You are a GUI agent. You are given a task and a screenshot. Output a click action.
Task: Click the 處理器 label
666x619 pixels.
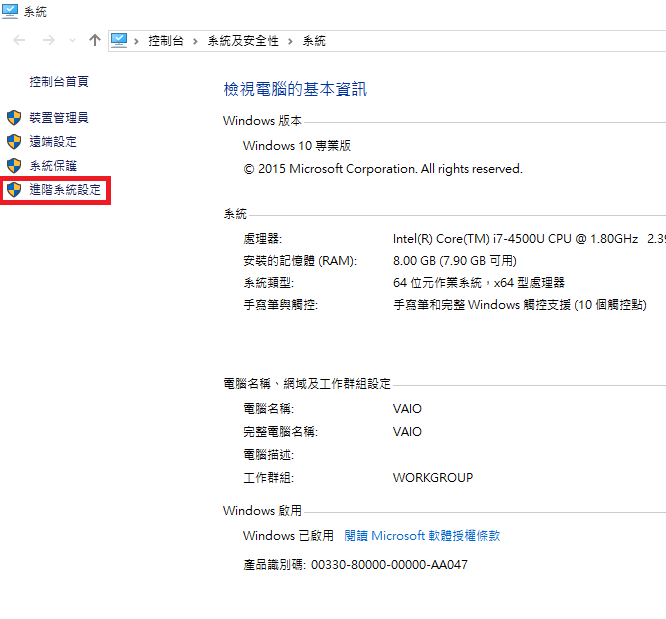pos(262,239)
